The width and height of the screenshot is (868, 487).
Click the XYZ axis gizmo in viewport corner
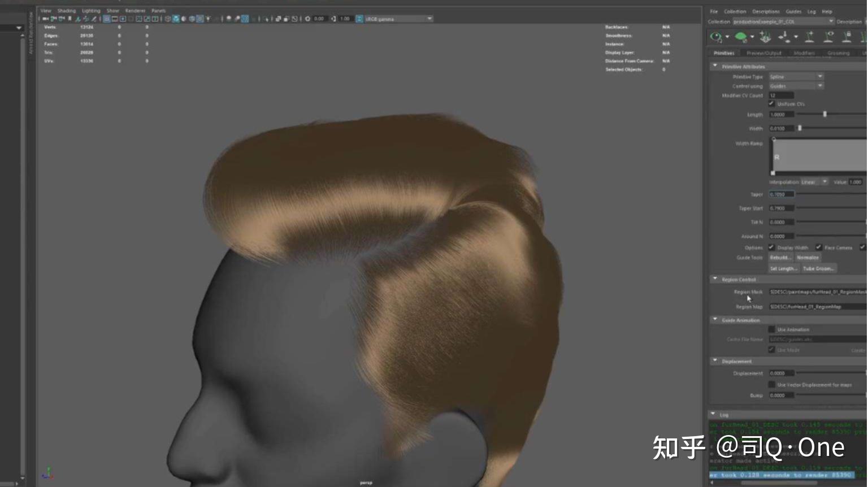(48, 472)
